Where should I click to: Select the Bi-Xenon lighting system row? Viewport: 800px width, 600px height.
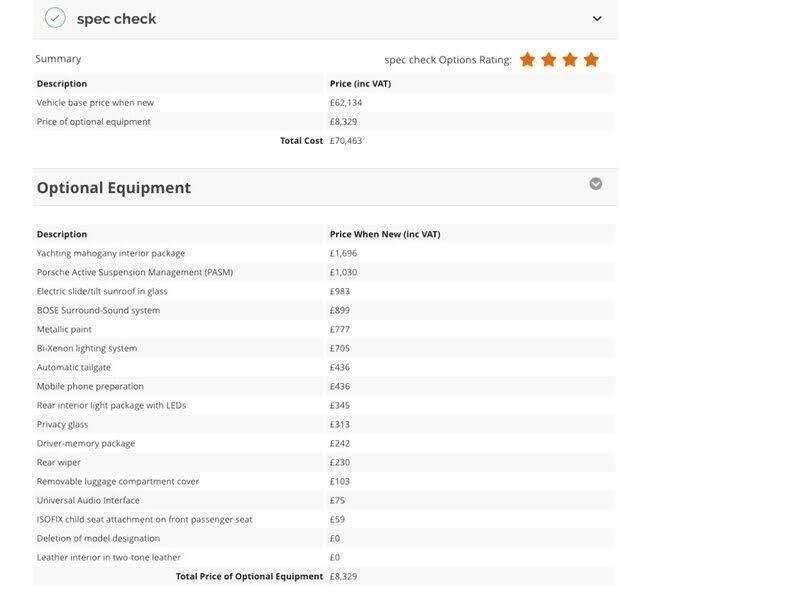coord(324,348)
